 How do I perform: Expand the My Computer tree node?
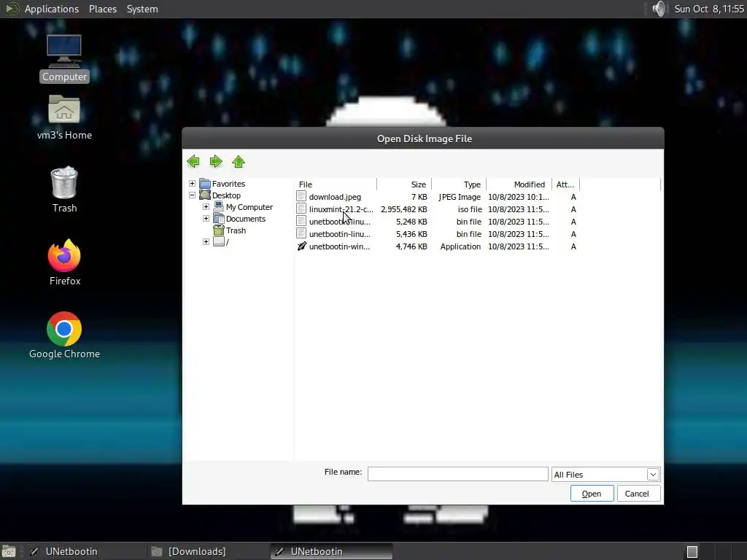(x=206, y=206)
